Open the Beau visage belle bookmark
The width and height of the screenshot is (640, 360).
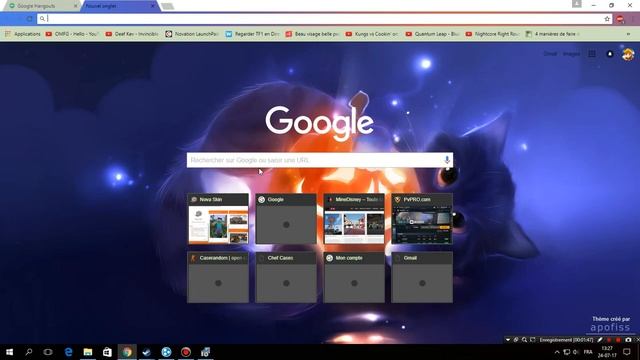tap(312, 34)
